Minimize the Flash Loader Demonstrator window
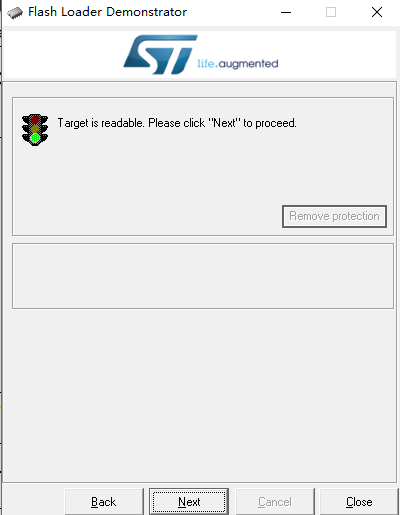This screenshot has width=400, height=515. click(x=286, y=12)
